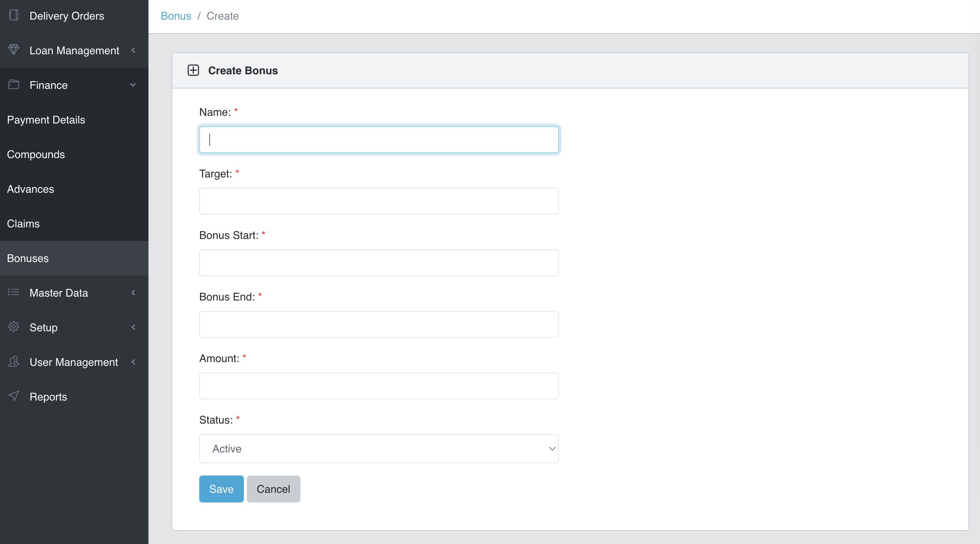Open Payment Details menu item

[46, 120]
